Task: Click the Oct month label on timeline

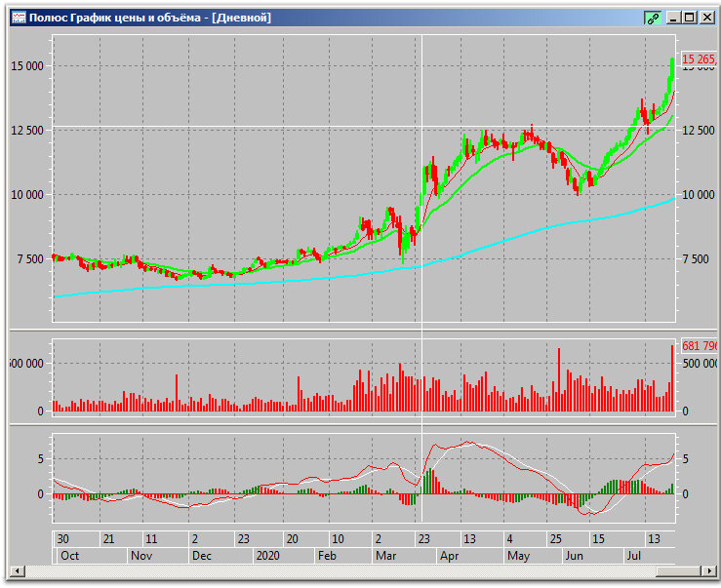Action: (70, 556)
